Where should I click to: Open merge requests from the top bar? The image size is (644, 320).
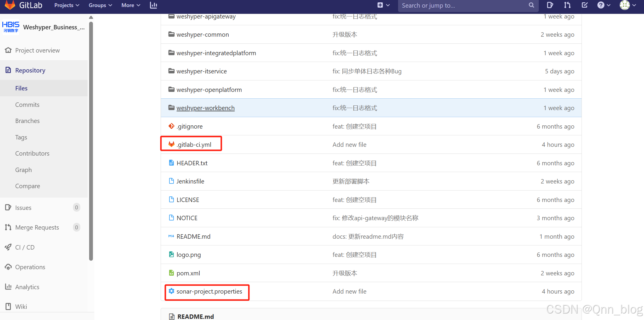click(x=567, y=5)
